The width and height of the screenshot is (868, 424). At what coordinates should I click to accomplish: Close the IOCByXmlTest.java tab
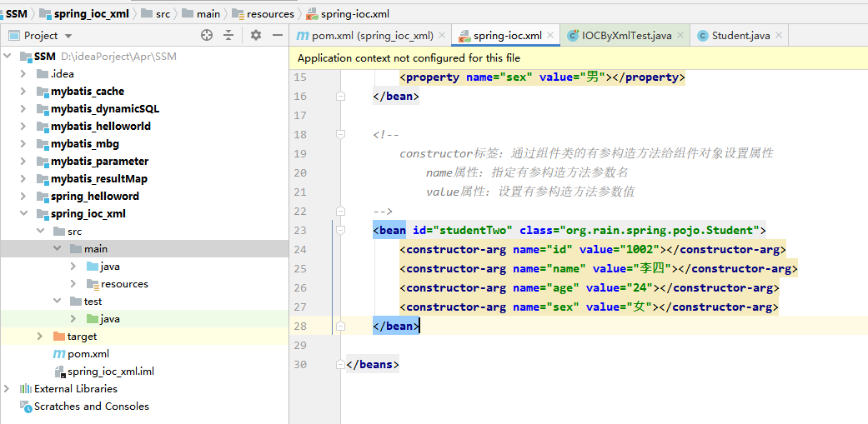pyautogui.click(x=680, y=36)
